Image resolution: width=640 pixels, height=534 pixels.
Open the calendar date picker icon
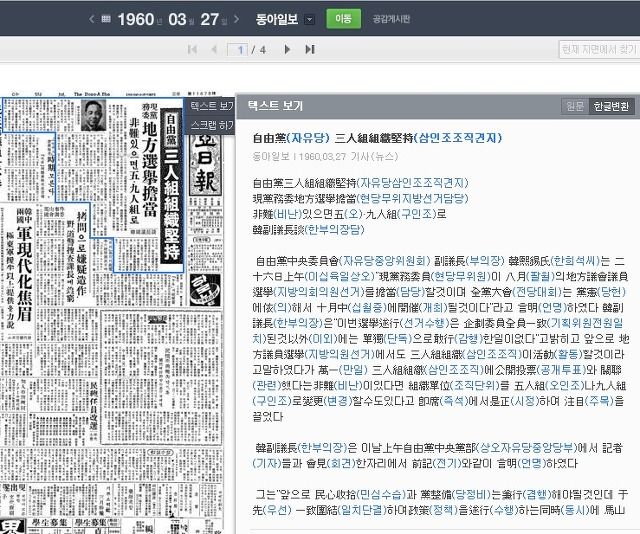pos(106,19)
